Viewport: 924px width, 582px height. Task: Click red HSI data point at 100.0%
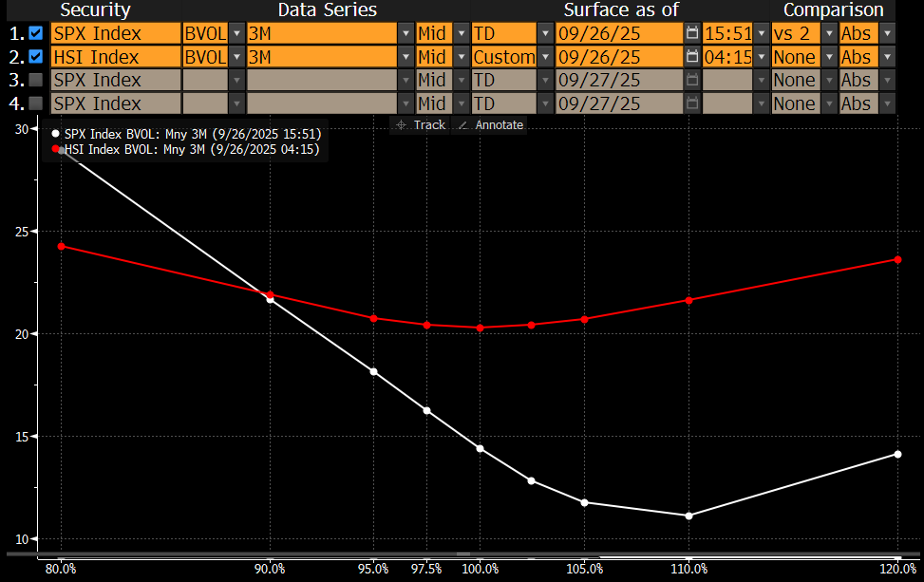click(x=480, y=329)
